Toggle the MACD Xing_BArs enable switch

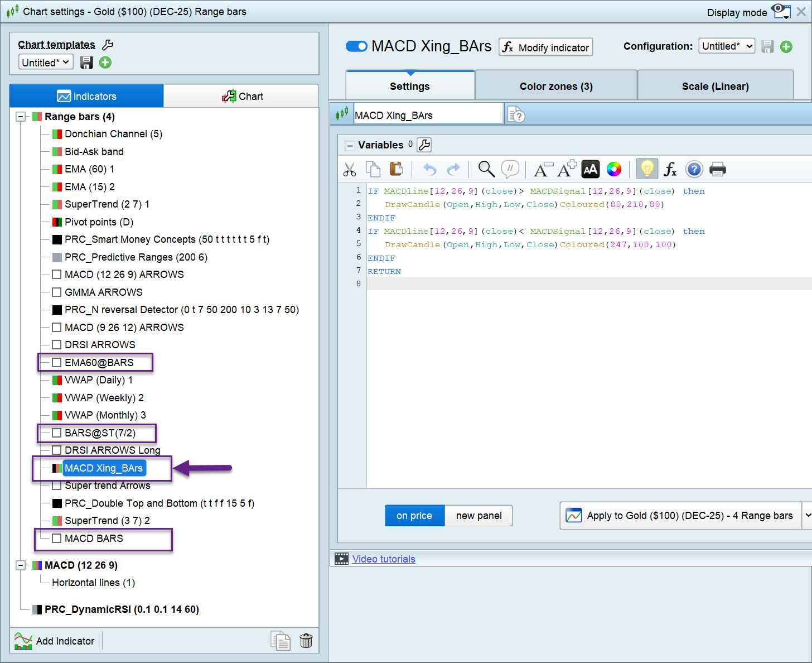(x=356, y=46)
